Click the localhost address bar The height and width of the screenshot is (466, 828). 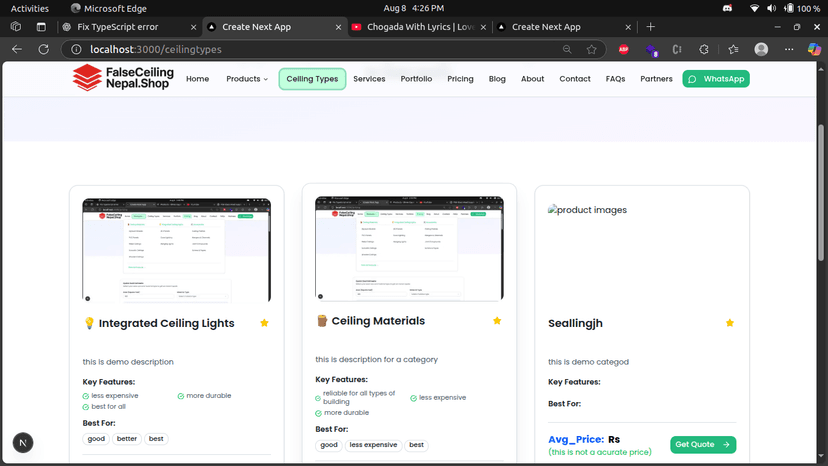[300, 49]
